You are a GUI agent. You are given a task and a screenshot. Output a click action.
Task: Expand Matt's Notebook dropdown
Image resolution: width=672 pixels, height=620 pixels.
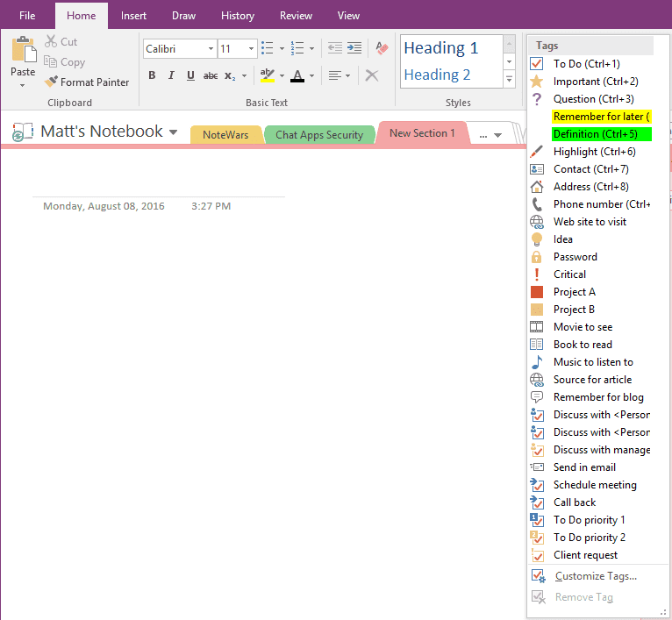tap(173, 132)
